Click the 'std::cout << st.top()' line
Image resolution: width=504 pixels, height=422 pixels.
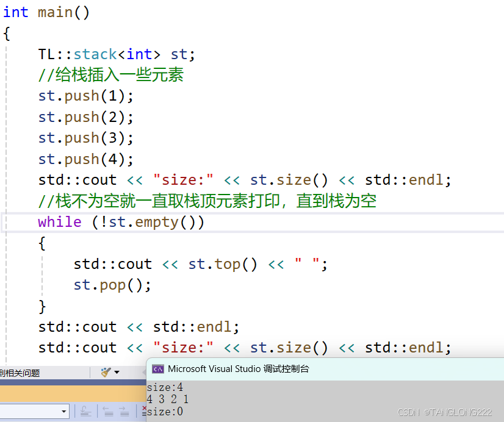point(201,264)
